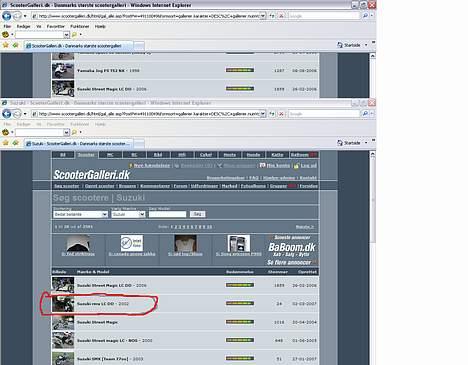468x365 pixels.
Task: Click the Startside home icon in top window
Action: (x=340, y=45)
